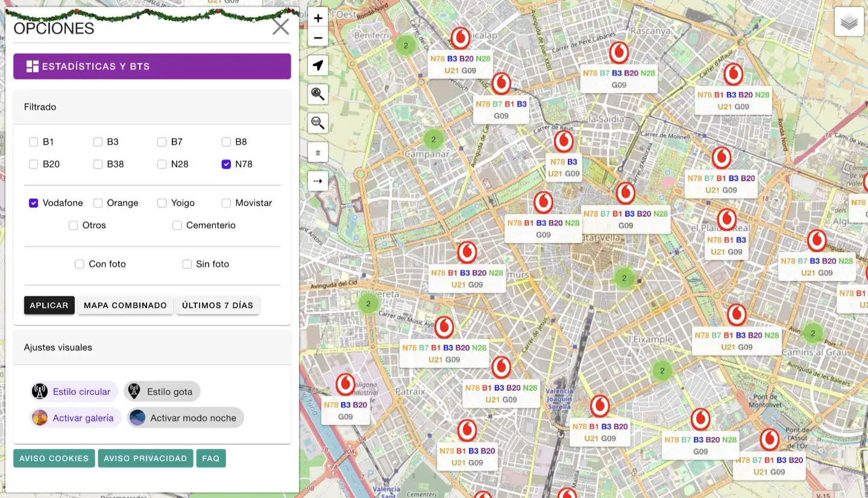This screenshot has height=498, width=868.
Task: Check the Otros filter
Action: [73, 225]
